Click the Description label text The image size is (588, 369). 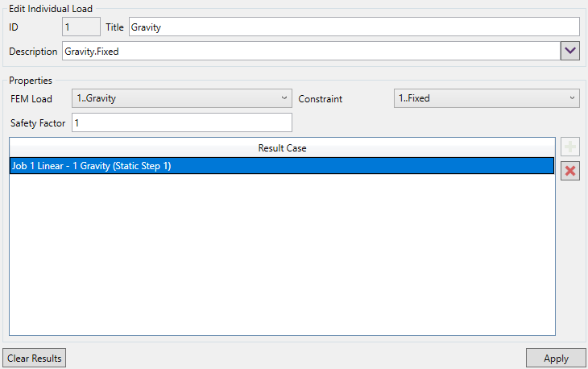pyautogui.click(x=34, y=52)
